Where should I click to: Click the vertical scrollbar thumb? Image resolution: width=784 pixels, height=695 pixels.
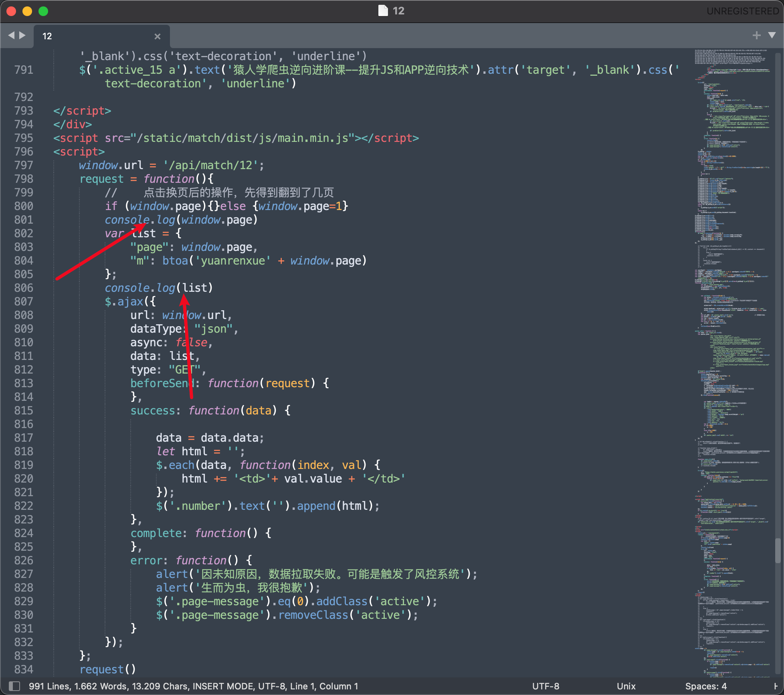click(x=778, y=551)
